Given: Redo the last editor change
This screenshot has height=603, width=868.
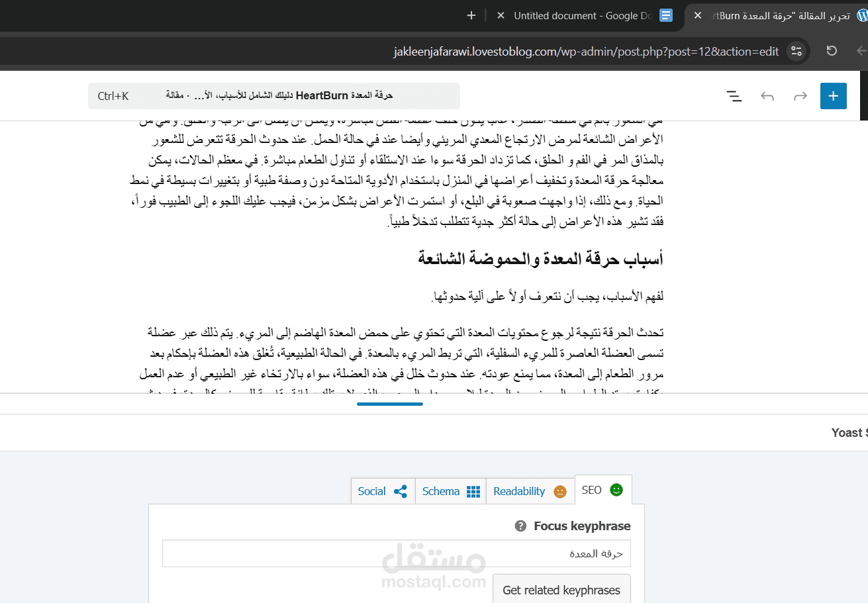Looking at the screenshot, I should click(x=800, y=96).
